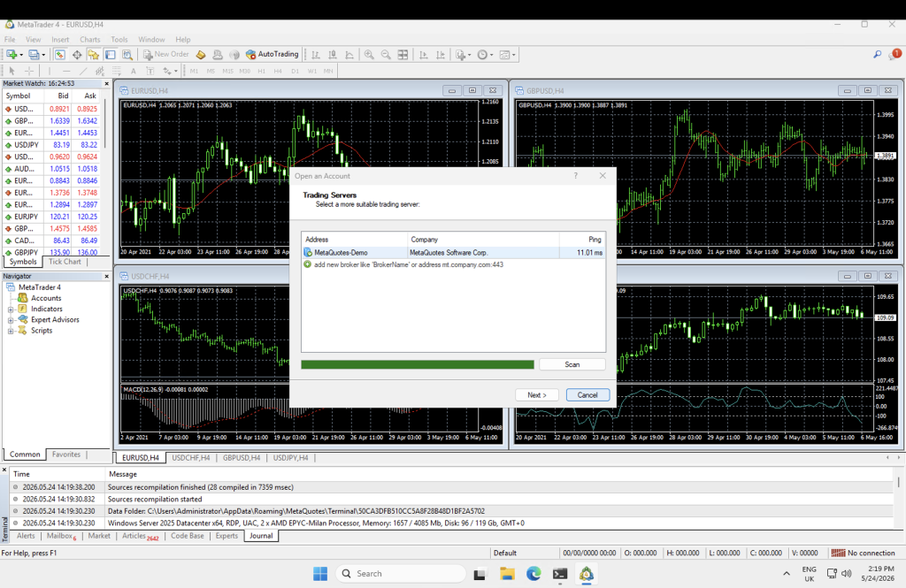Select the D1 timeframe button

pos(296,71)
